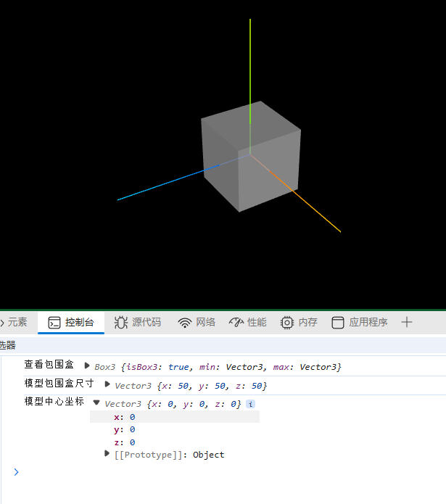Select the z: 0 property row
The width and height of the screenshot is (446, 504).
[x=125, y=442]
